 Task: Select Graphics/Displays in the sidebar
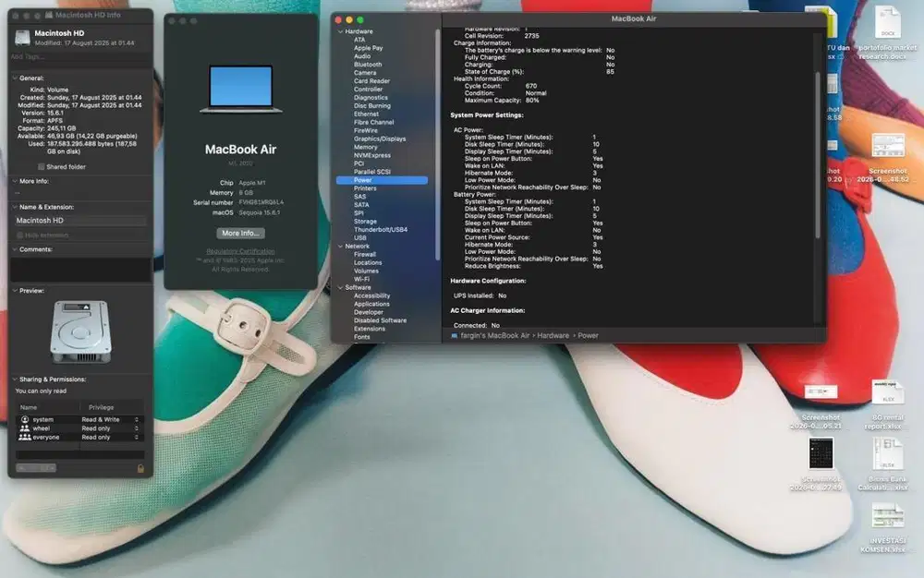click(x=380, y=138)
